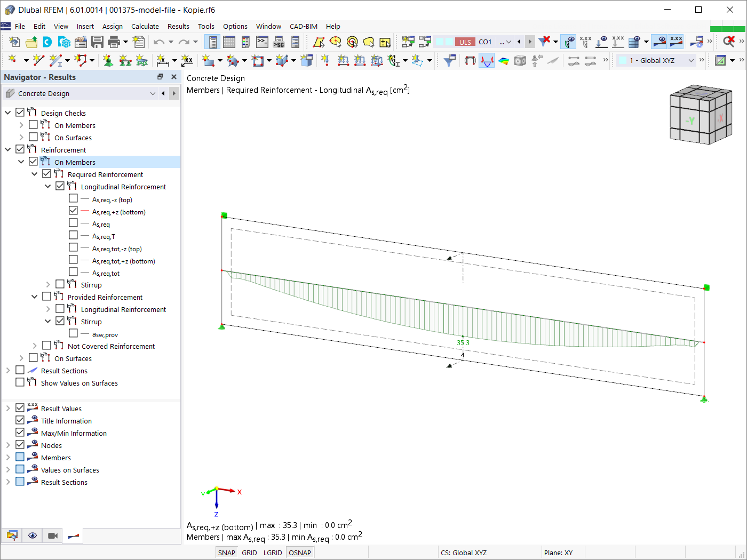Check the asw,prov checkbox
The image size is (747, 560).
point(73,333)
